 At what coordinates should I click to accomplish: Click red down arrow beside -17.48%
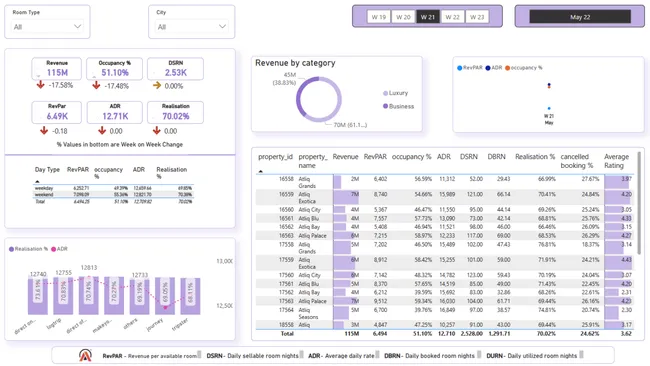click(x=96, y=85)
